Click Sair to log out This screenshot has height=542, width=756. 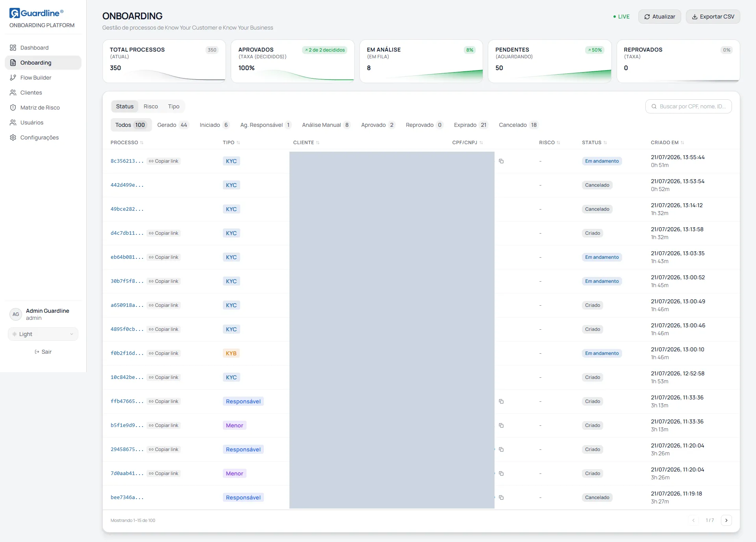43,352
